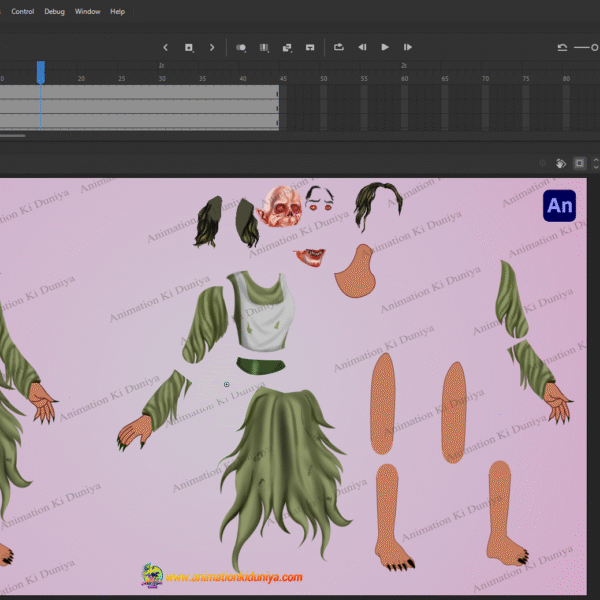Move playhead to frame 25
This screenshot has height=600, width=600.
(122, 78)
